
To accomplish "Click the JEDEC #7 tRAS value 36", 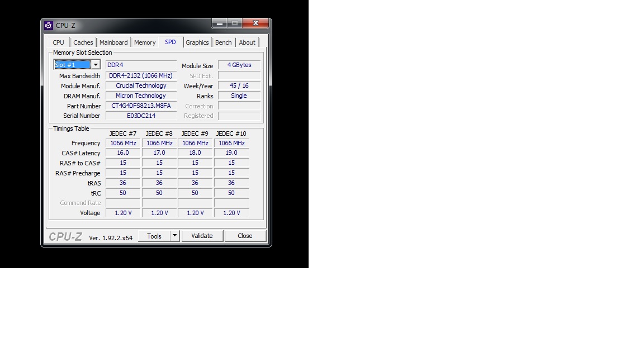I will (x=123, y=183).
